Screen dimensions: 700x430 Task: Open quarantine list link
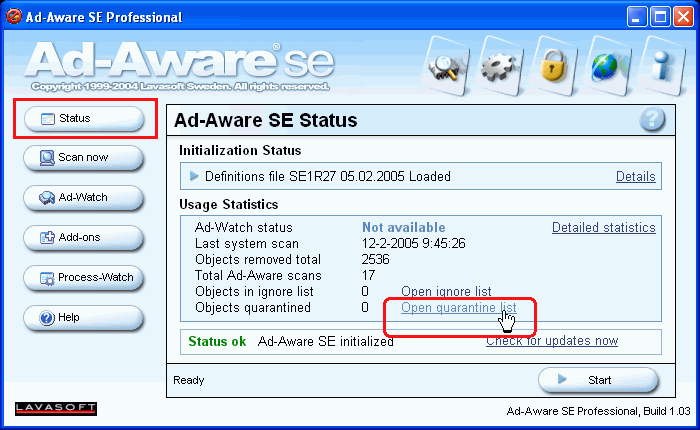coord(458,308)
